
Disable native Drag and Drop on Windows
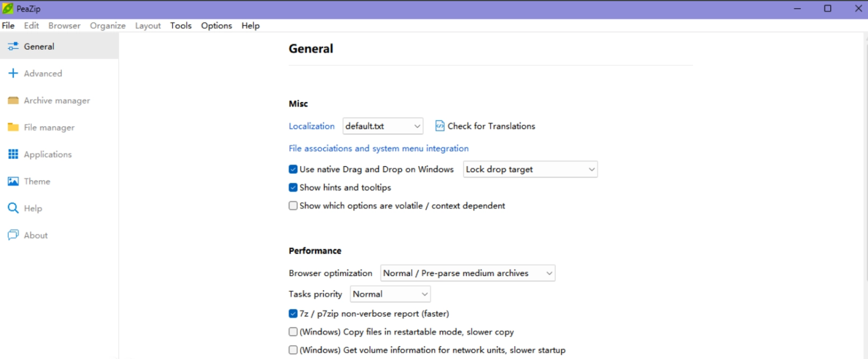(x=293, y=170)
